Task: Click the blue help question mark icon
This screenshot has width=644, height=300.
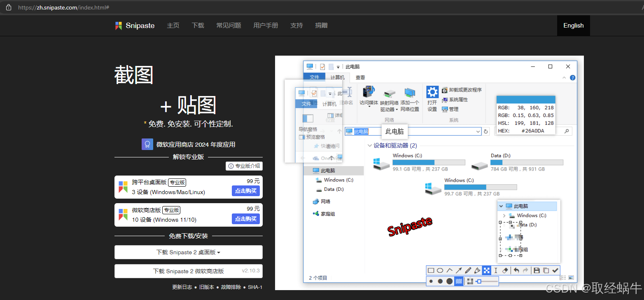Action: 572,78
